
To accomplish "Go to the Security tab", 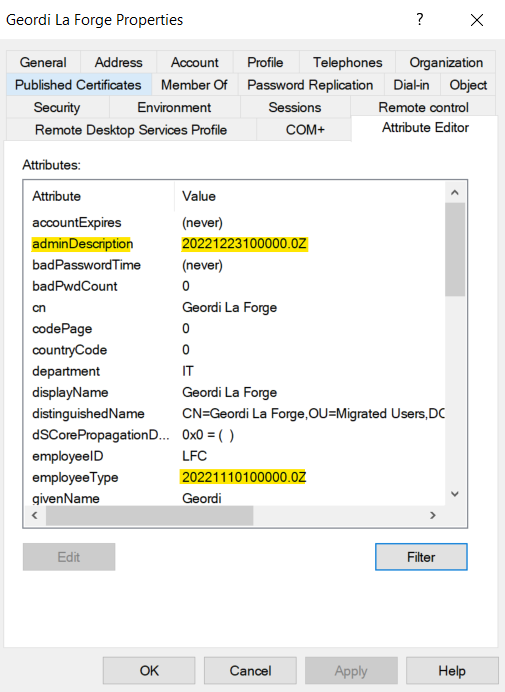I will 57,107.
